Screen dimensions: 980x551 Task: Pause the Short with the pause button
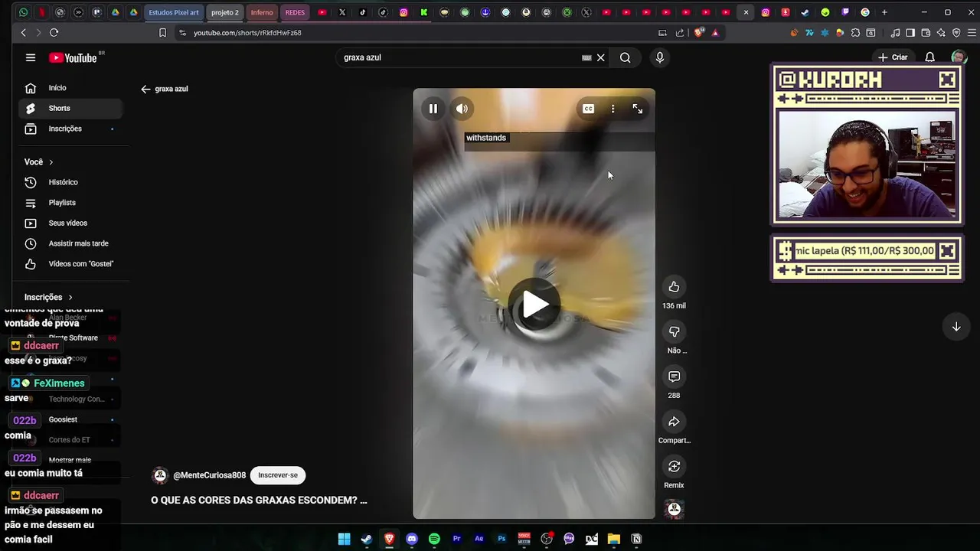[433, 109]
